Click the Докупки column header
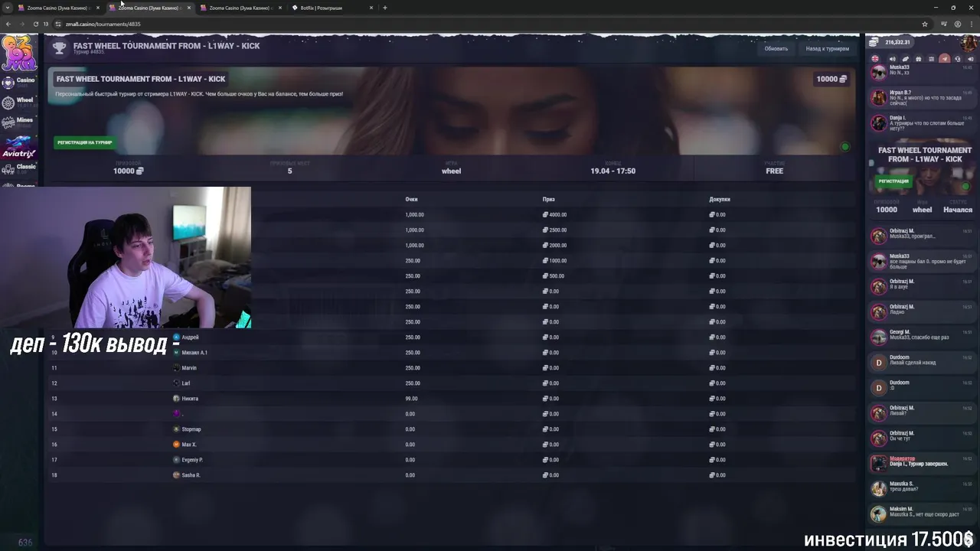 (x=720, y=199)
